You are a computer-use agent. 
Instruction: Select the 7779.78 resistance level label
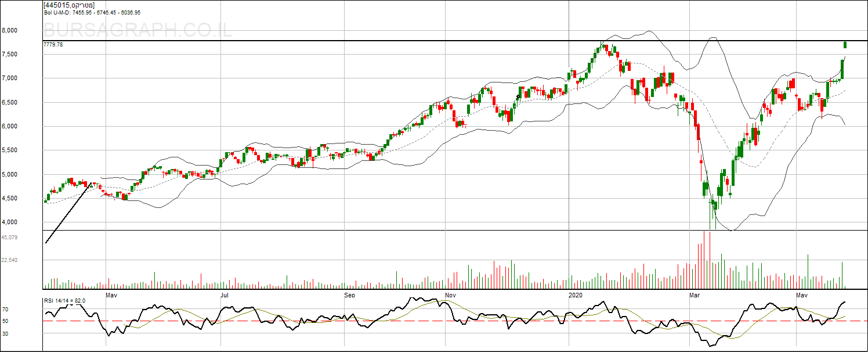[x=53, y=45]
